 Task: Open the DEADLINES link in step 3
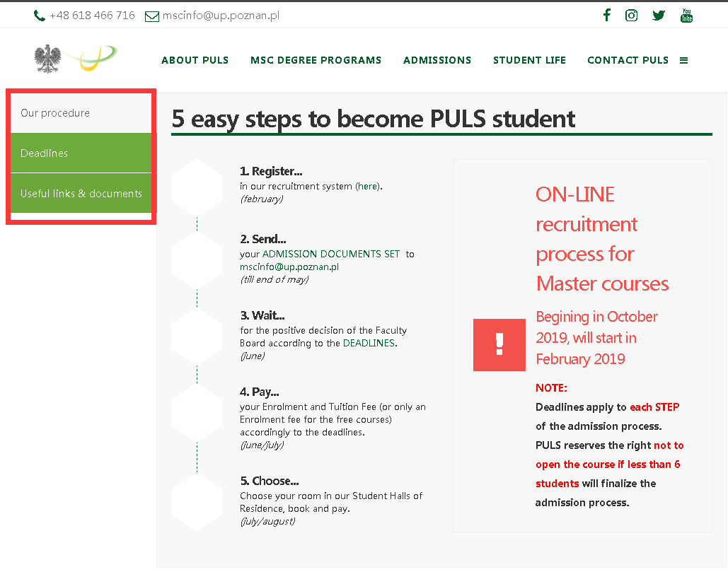[x=369, y=344]
